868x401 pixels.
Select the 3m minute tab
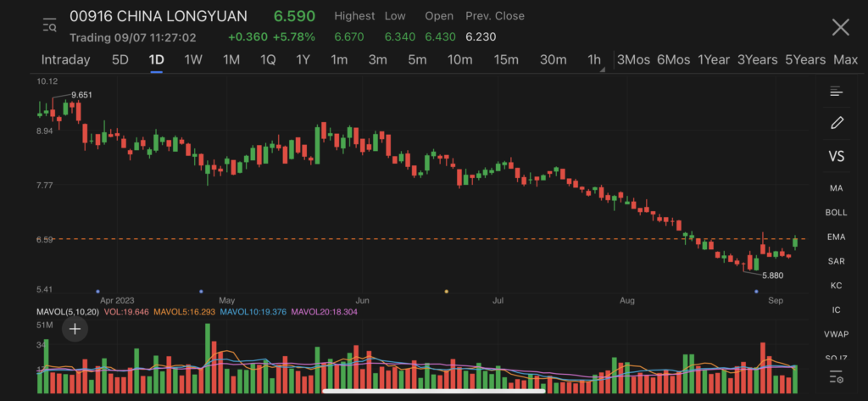pyautogui.click(x=377, y=60)
